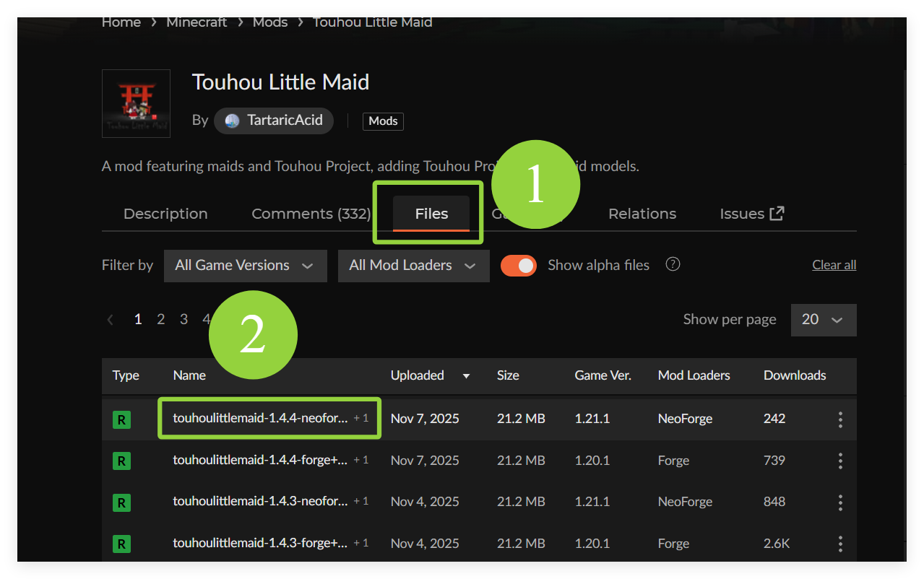Open the Comments (332) tab
Image resolution: width=924 pixels, height=579 pixels.
click(311, 214)
